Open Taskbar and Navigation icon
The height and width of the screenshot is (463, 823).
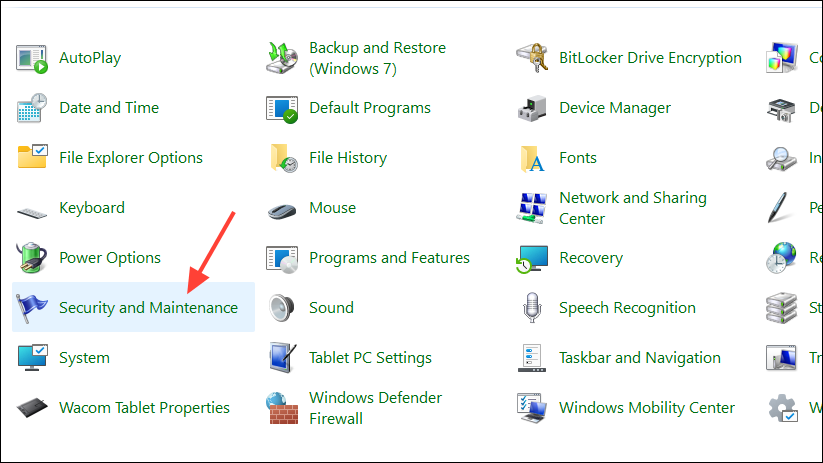point(532,358)
